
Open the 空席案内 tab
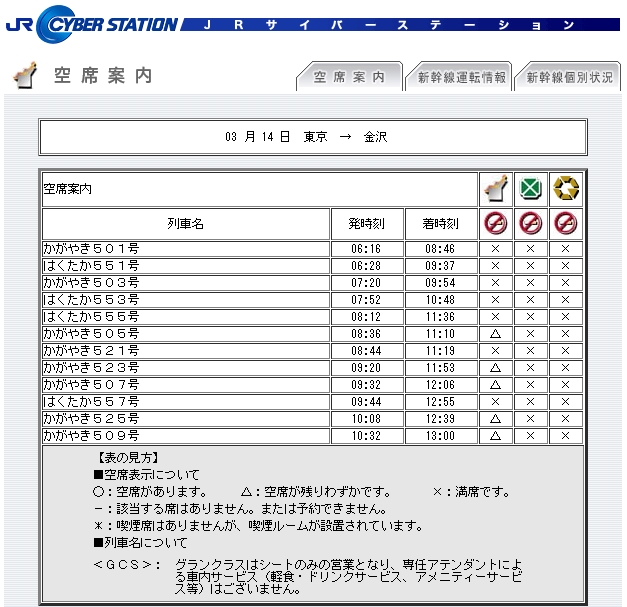point(349,76)
